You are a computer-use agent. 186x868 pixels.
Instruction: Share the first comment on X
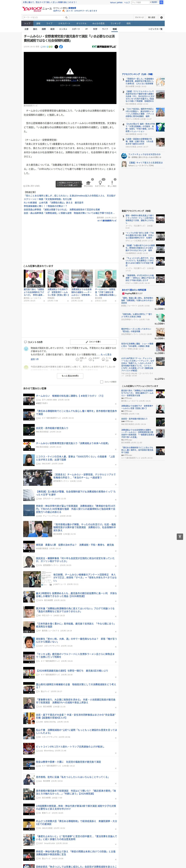click(x=114, y=359)
